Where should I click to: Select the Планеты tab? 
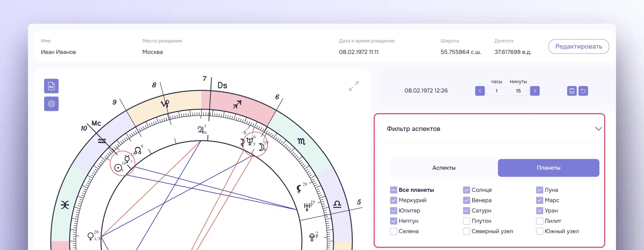coord(548,168)
